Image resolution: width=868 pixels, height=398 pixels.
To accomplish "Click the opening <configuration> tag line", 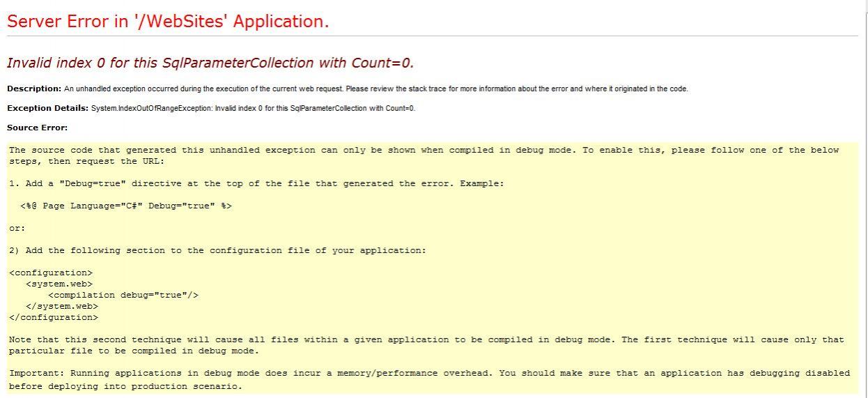I will pyautogui.click(x=51, y=273).
